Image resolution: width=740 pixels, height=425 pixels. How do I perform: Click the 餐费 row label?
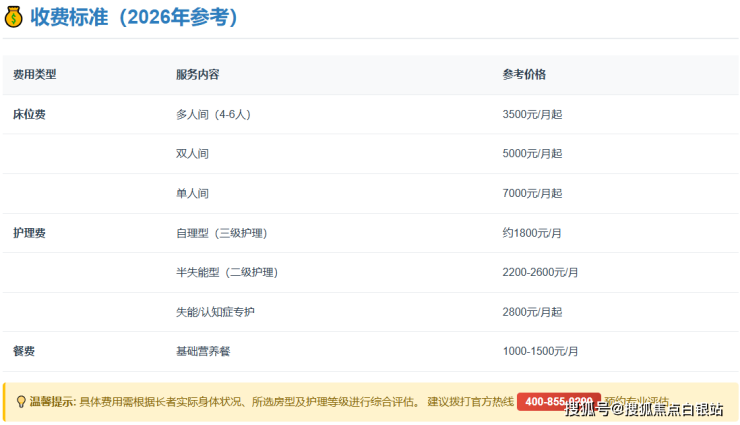click(24, 351)
